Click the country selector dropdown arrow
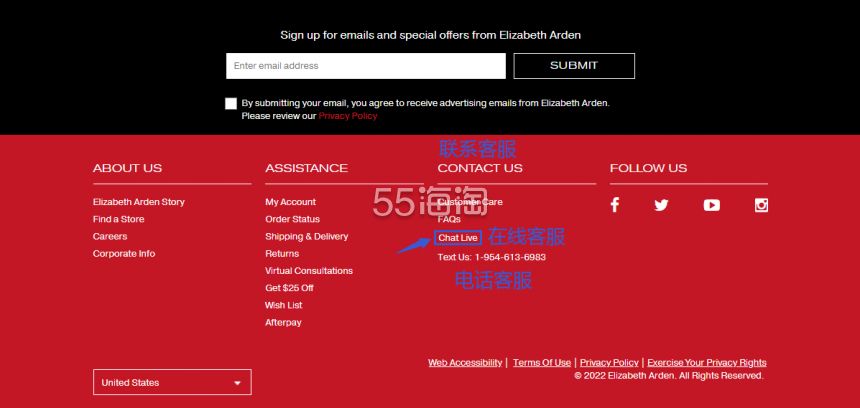This screenshot has height=408, width=860. click(237, 383)
